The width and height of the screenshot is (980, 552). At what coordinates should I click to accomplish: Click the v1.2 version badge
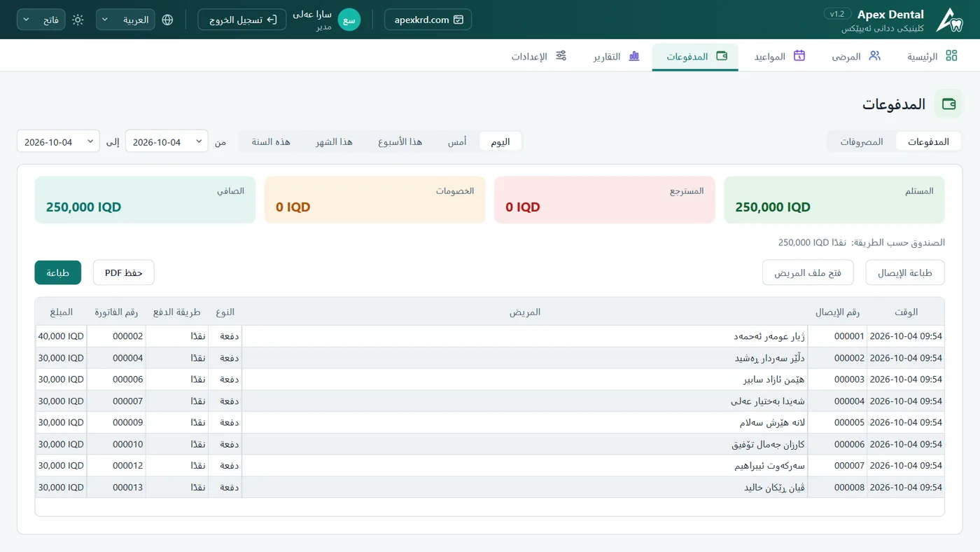click(837, 14)
